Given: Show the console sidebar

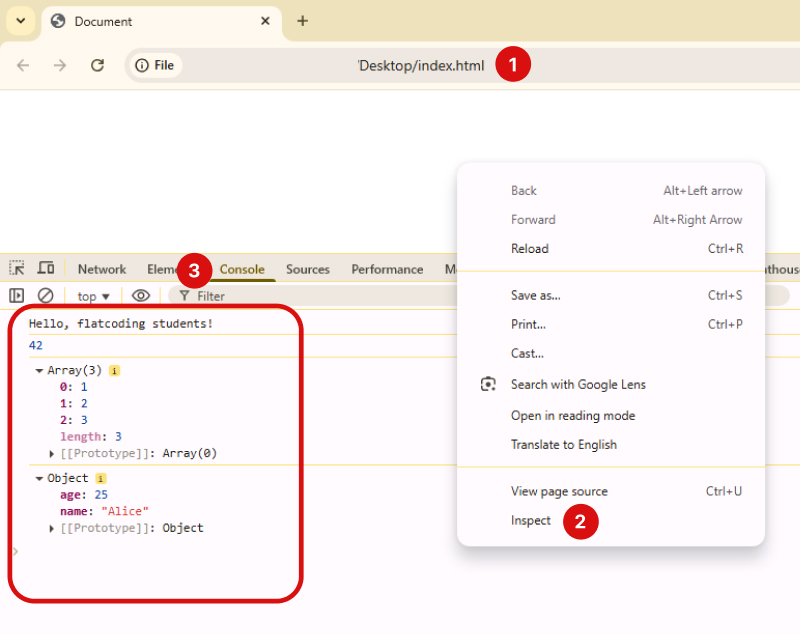Looking at the screenshot, I should pyautogui.click(x=17, y=295).
